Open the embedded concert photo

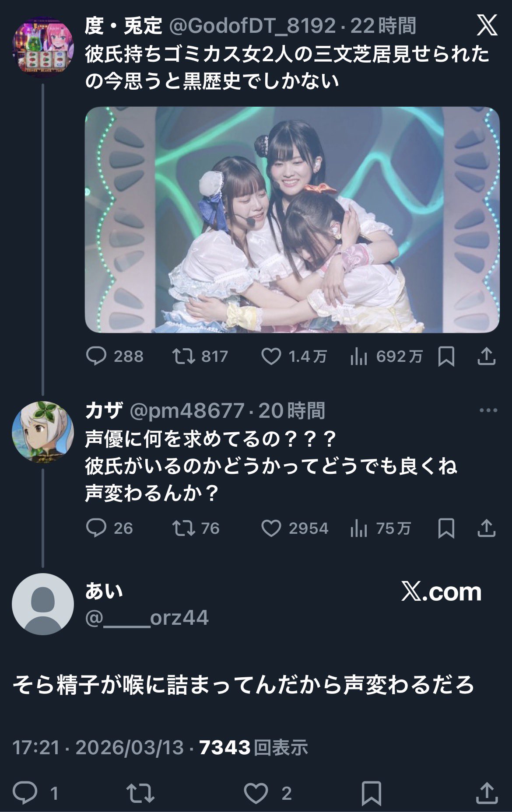pyautogui.click(x=292, y=220)
